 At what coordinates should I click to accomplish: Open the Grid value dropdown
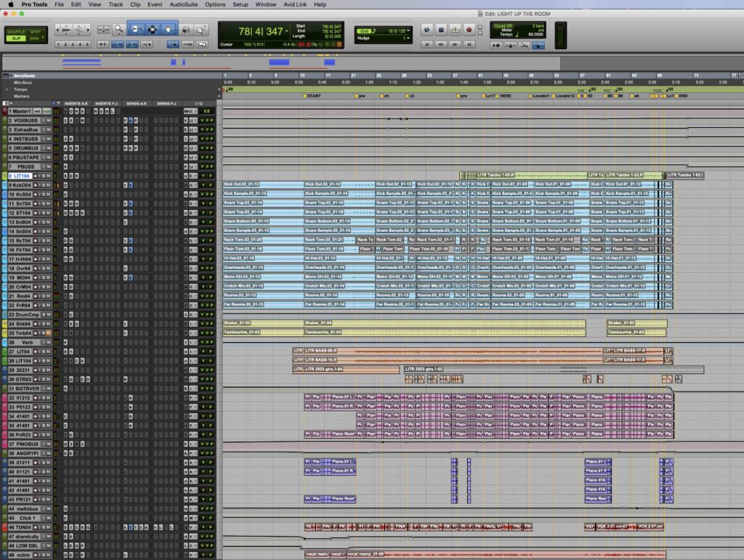408,31
